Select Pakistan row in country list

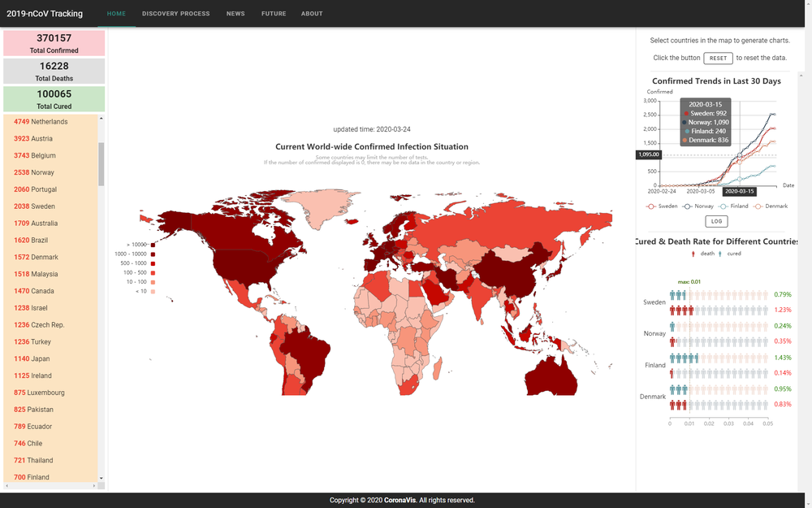point(50,410)
